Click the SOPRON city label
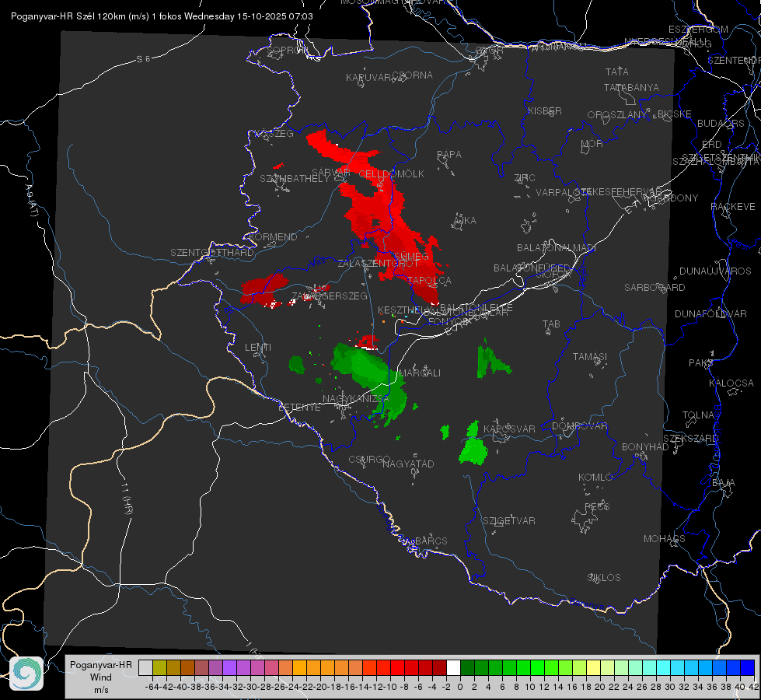The height and width of the screenshot is (700, 761). point(287,50)
